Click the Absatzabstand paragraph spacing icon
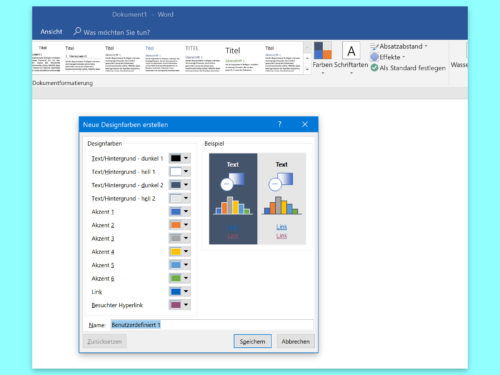Viewport: 500px width, 375px height. (374, 47)
